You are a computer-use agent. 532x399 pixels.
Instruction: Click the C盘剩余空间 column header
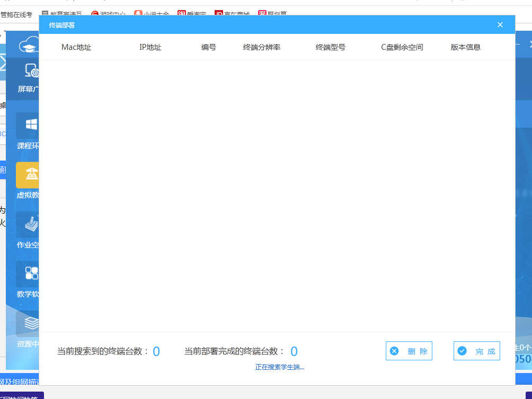coord(402,47)
